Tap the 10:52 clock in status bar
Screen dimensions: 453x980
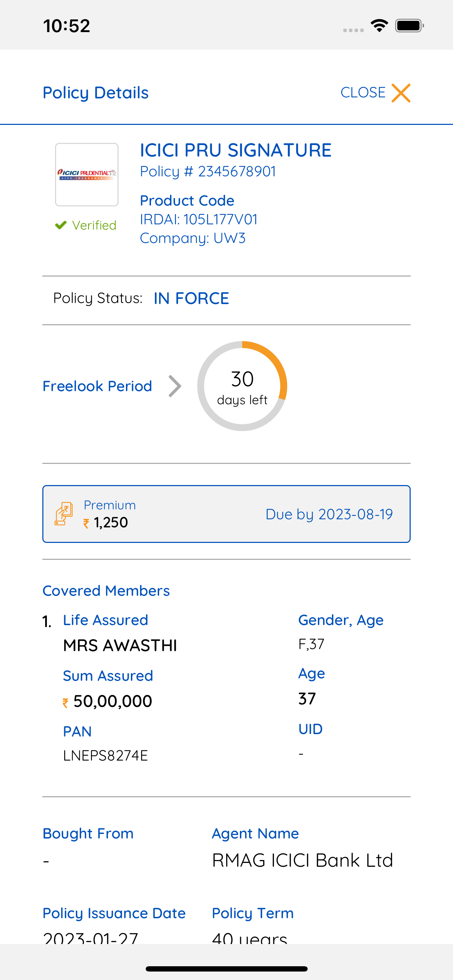pos(67,26)
